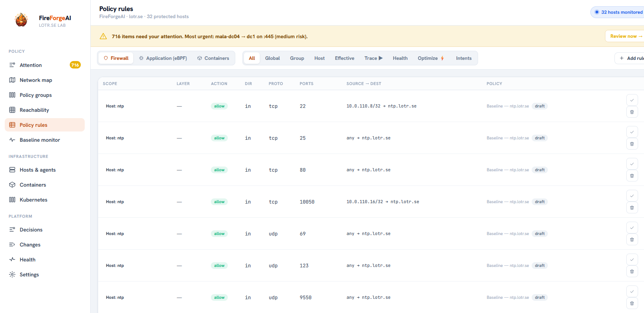Select the Firewall policy view
Image resolution: width=644 pixels, height=313 pixels.
point(116,58)
